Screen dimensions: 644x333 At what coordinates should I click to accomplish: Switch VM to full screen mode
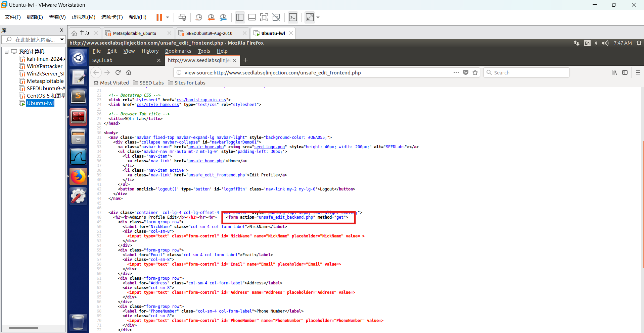click(x=264, y=17)
